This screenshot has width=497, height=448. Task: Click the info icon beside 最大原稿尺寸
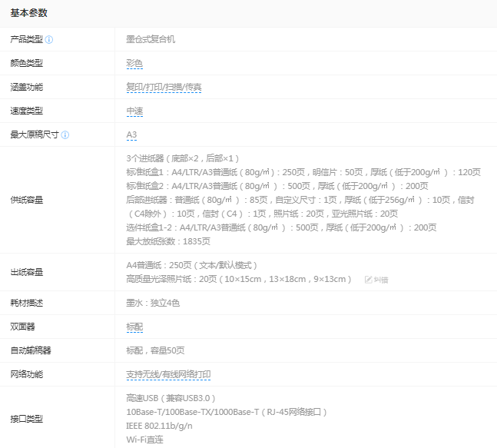pyautogui.click(x=65, y=135)
